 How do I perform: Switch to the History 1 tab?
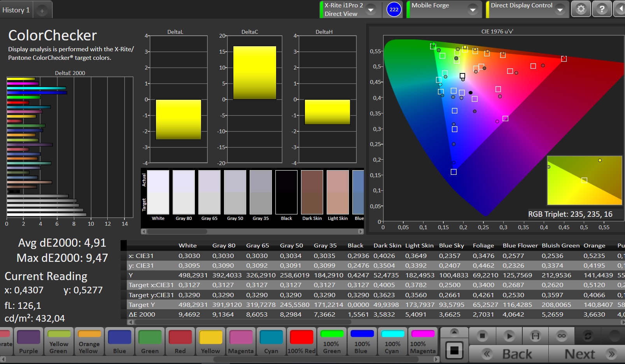(x=16, y=10)
